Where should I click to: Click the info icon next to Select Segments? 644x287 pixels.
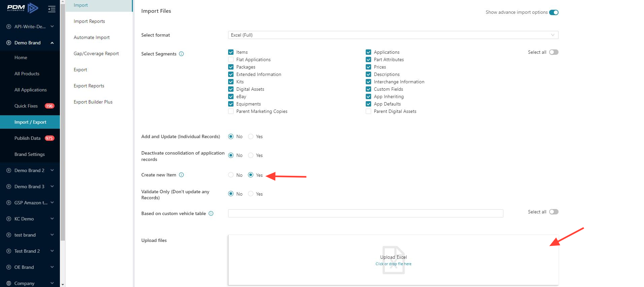[x=181, y=54]
